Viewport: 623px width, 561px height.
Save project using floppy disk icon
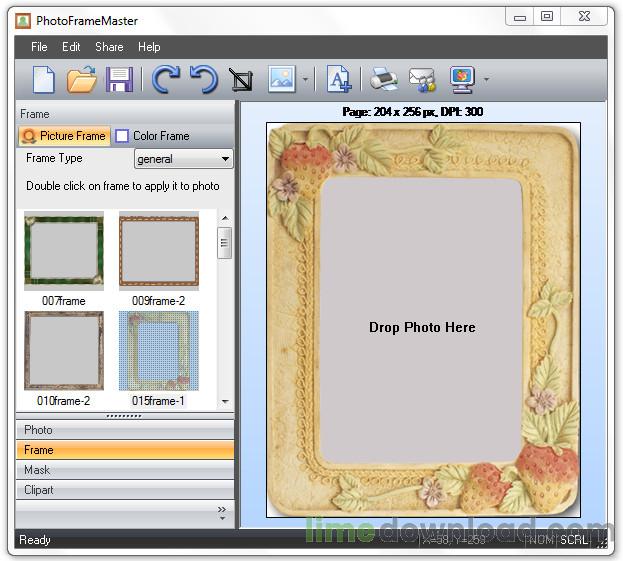tap(120, 79)
